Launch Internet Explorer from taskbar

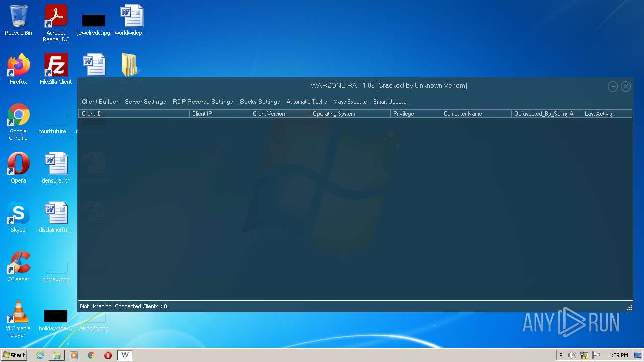pos(40,355)
